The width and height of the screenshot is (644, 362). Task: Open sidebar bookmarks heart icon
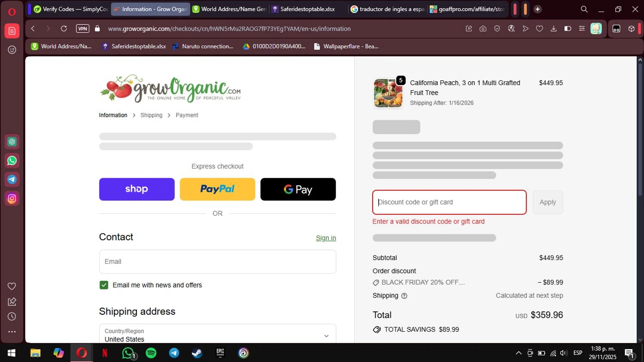pos(12,286)
